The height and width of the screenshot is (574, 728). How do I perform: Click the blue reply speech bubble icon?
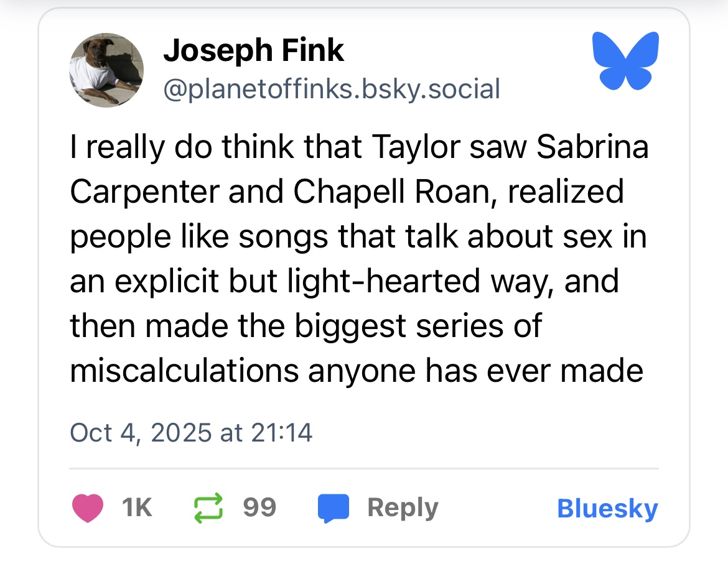(335, 508)
